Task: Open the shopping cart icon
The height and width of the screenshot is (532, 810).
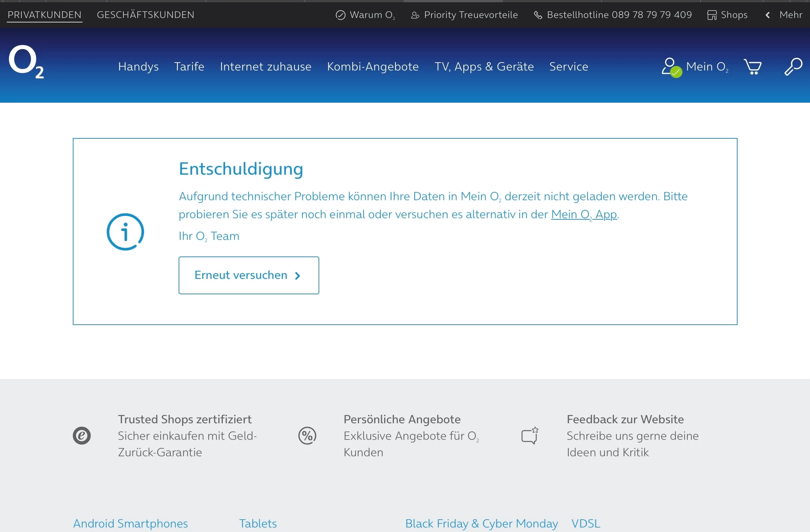Action: pyautogui.click(x=752, y=67)
